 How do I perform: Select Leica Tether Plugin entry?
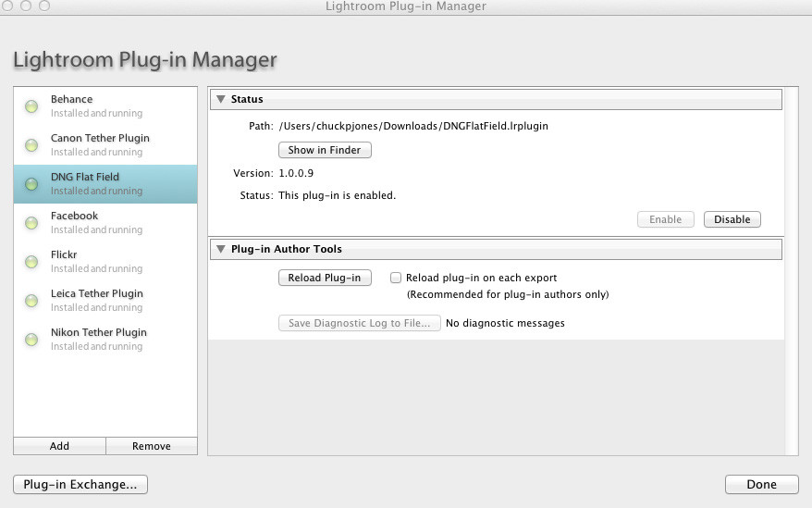pyautogui.click(x=105, y=301)
